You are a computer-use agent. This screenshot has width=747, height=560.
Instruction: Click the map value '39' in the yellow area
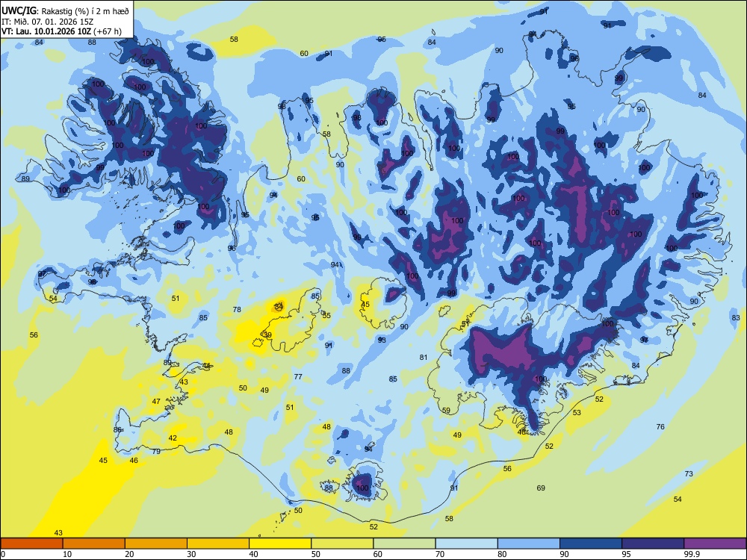tap(267, 335)
